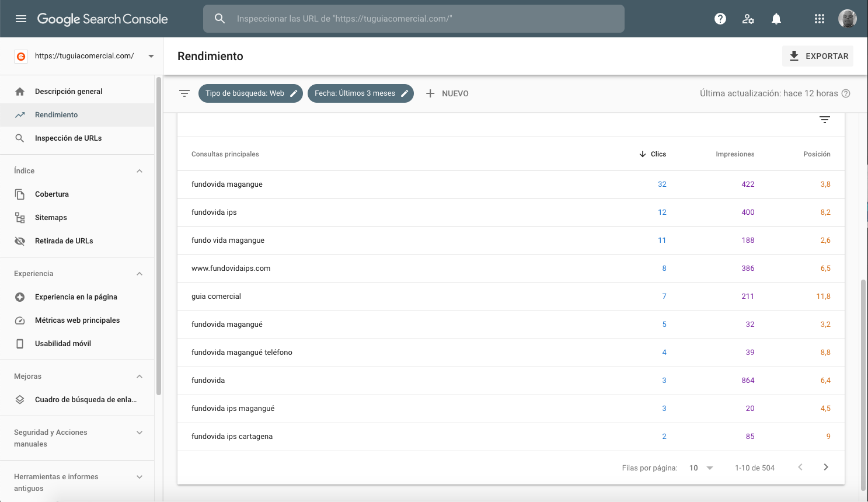Click the EXPORTAR button
The width and height of the screenshot is (868, 502).
point(818,56)
